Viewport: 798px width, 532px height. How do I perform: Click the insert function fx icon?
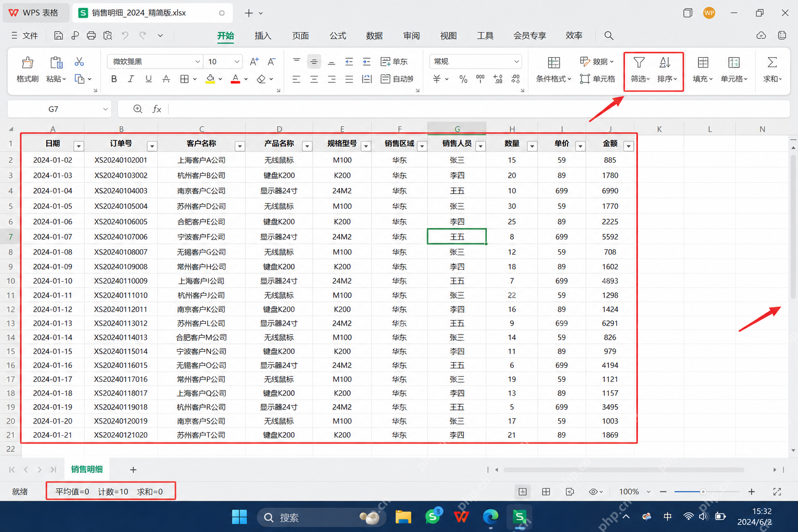157,109
